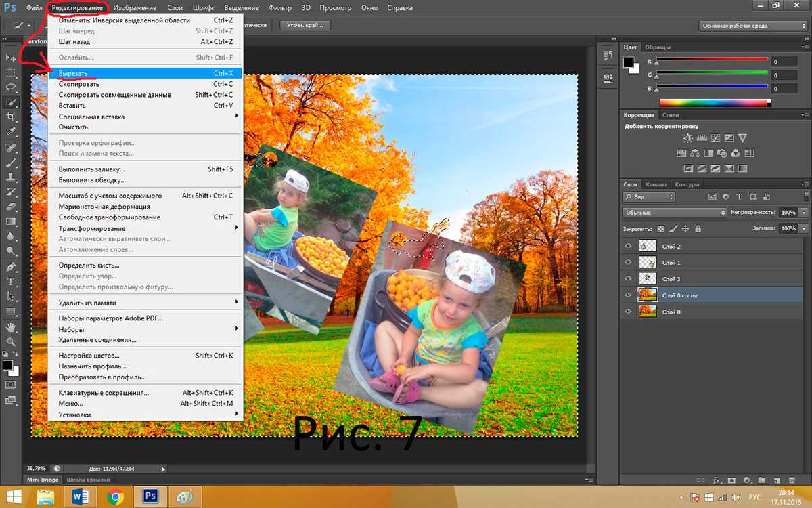Select the Lasso tool in the toolbar

11,87
